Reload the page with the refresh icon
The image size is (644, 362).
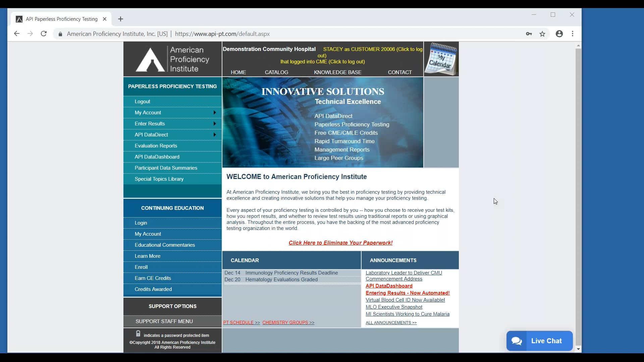tap(44, 34)
